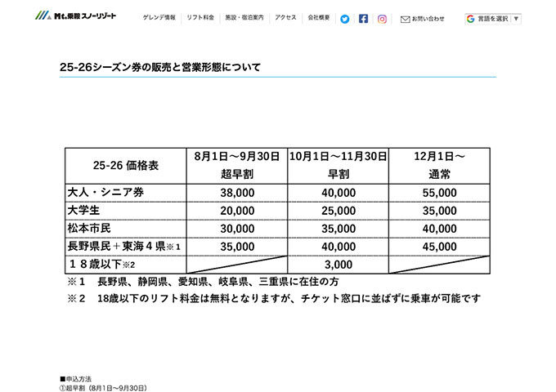Open the アクセス menu item

pos(285,17)
